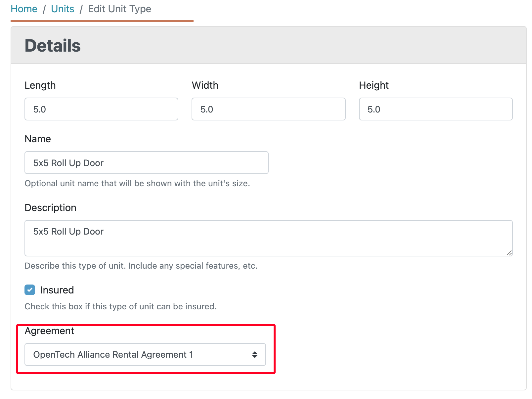Uncheck the Insured checkbox
This screenshot has width=532, height=399.
click(x=30, y=290)
